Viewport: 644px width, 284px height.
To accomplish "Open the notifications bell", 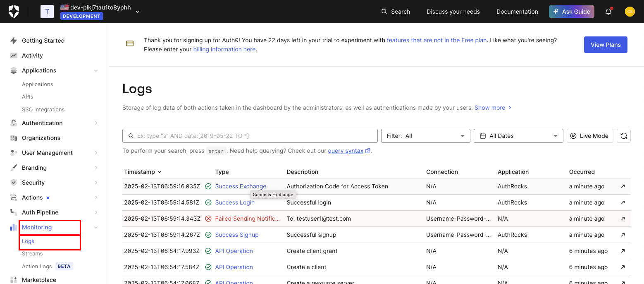I will (x=608, y=12).
